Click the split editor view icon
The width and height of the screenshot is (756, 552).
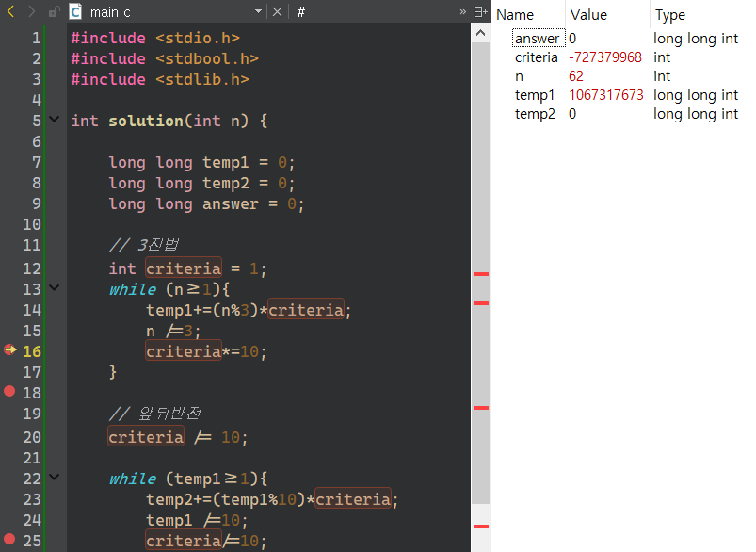480,11
